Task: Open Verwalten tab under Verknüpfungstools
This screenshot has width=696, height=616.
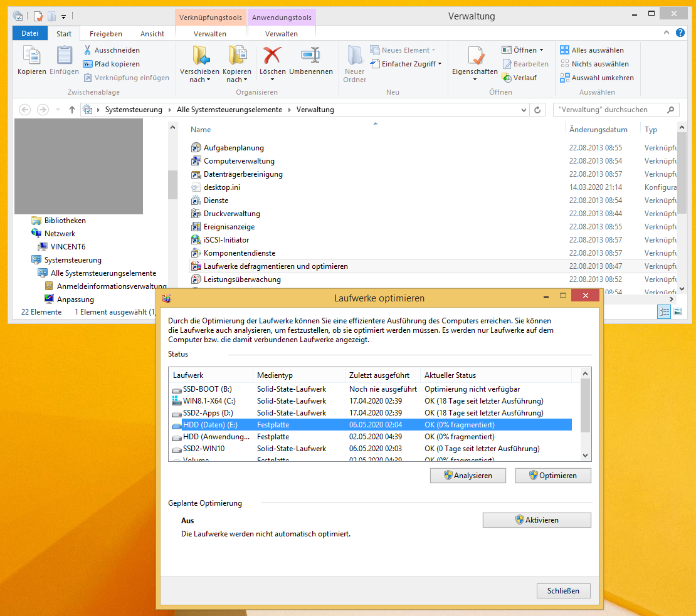Action: coord(210,34)
